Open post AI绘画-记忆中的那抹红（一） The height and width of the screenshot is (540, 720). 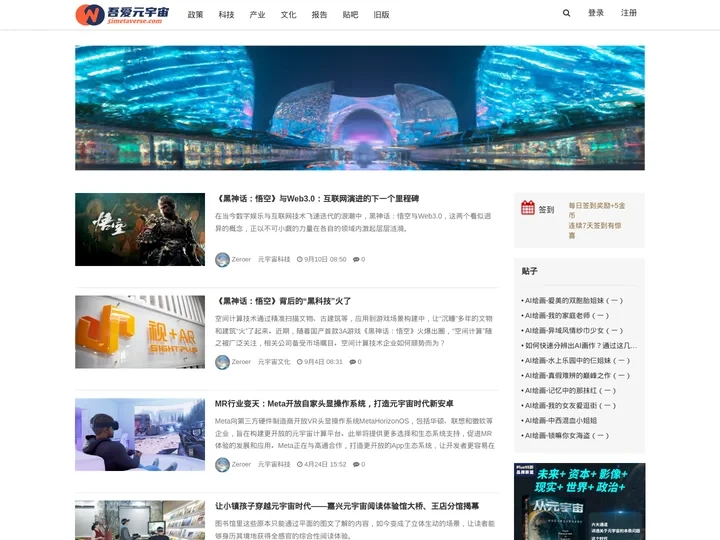pyautogui.click(x=570, y=391)
